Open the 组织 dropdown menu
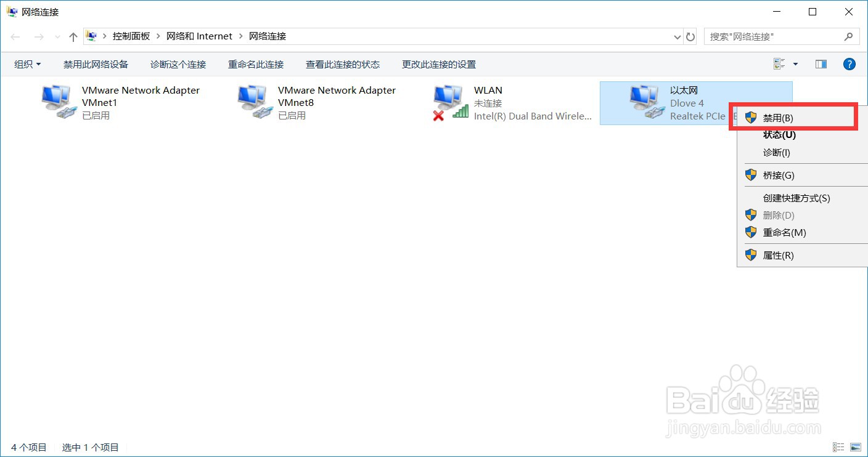The height and width of the screenshot is (457, 868). pos(28,64)
